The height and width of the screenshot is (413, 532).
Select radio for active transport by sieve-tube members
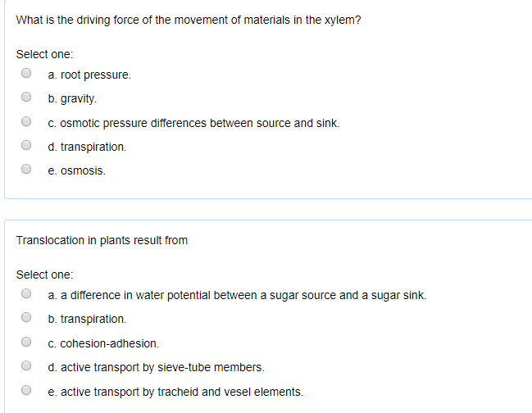pos(26,367)
